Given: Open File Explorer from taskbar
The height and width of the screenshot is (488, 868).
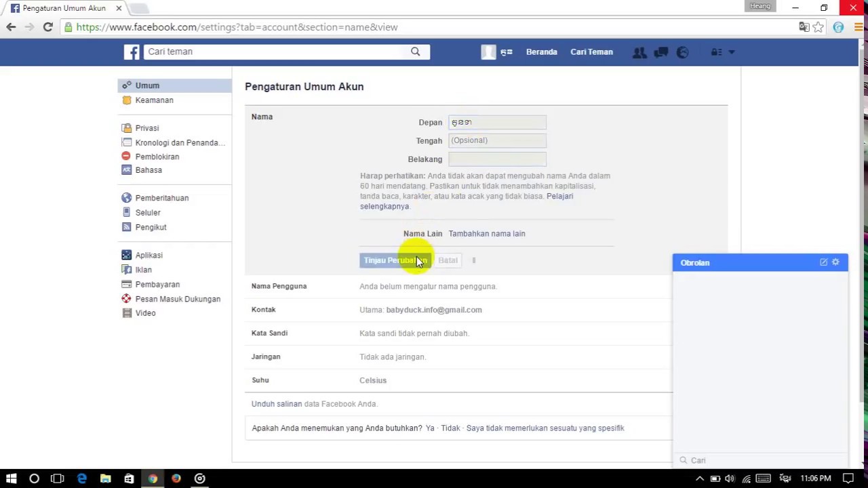Looking at the screenshot, I should [x=105, y=479].
